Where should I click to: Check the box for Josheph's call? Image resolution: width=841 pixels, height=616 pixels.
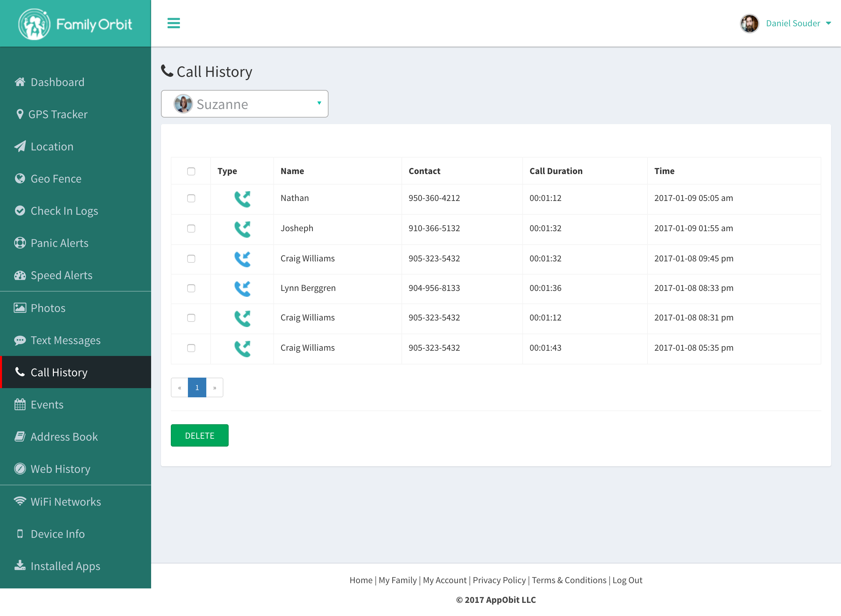pyautogui.click(x=191, y=228)
